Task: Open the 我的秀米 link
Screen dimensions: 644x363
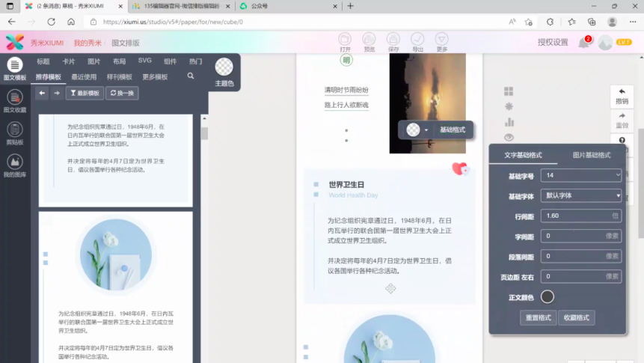Action: (x=88, y=43)
